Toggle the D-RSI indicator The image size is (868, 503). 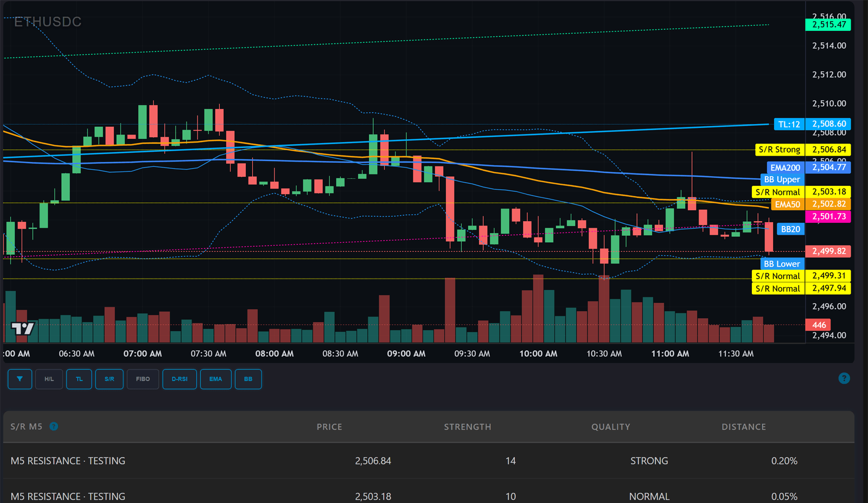click(x=180, y=379)
